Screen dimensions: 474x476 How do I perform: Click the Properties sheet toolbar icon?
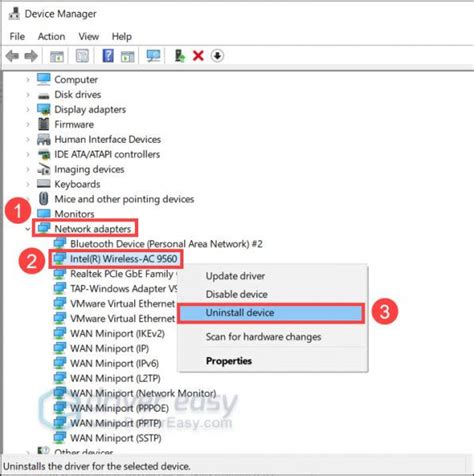(82, 56)
